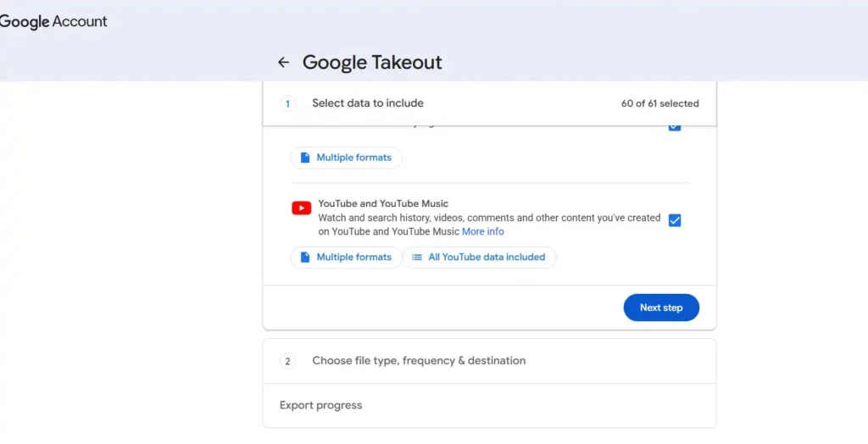Click the Select data to include header

point(368,103)
